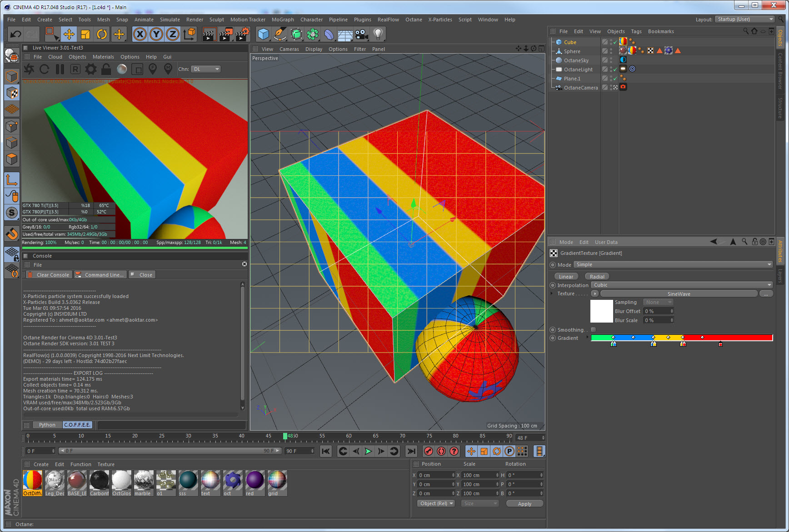The width and height of the screenshot is (789, 532).
Task: Select OctaneSky in Object Manager
Action: click(x=576, y=60)
